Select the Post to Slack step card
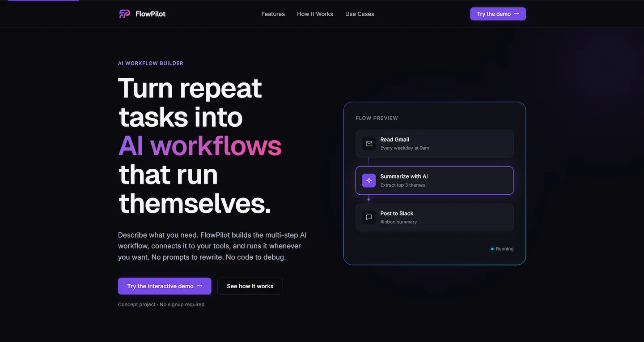Screen dimensions: 644x342 [434, 218]
